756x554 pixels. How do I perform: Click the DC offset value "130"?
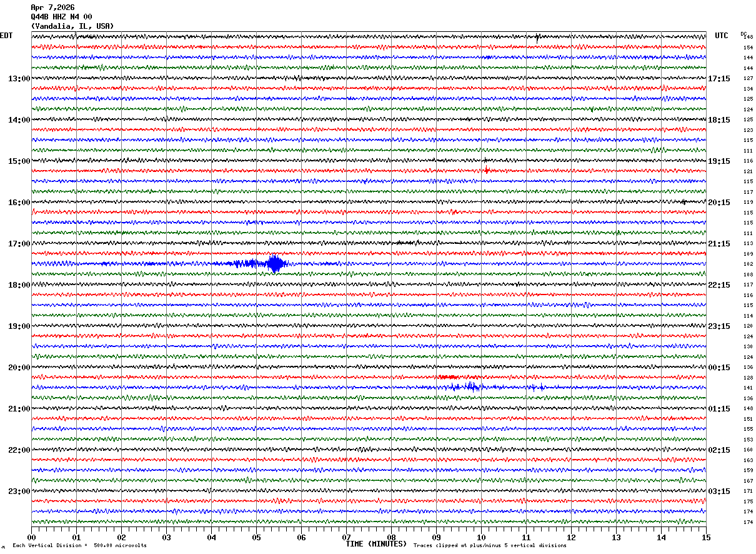pyautogui.click(x=748, y=347)
